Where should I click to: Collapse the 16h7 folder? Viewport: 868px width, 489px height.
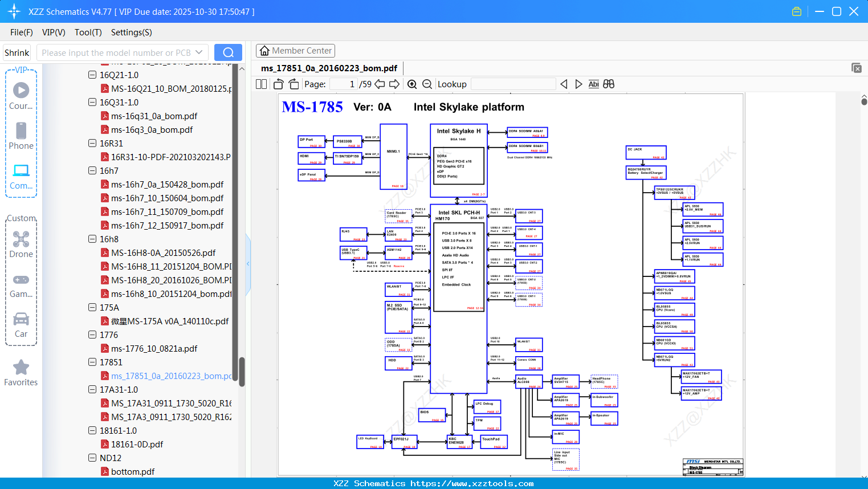pos(92,170)
